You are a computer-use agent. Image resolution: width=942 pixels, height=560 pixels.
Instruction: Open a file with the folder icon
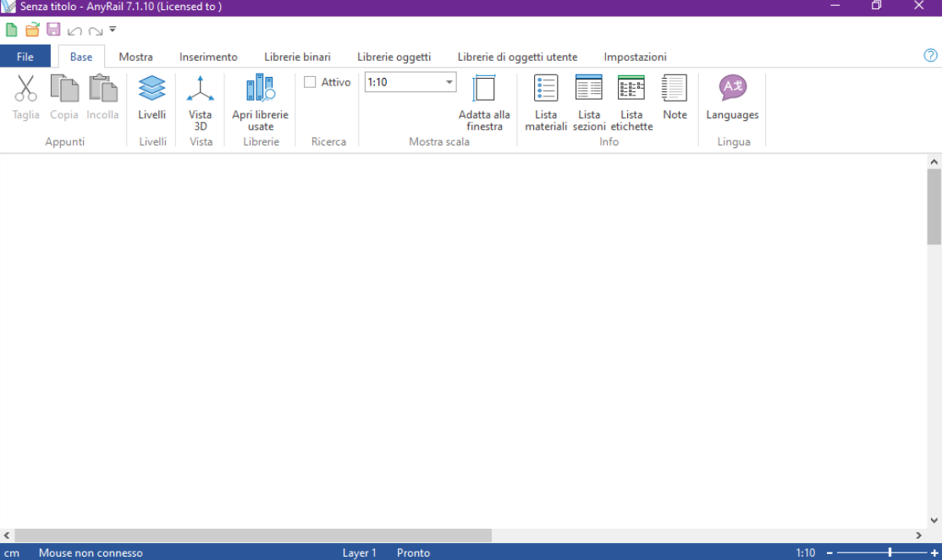32,30
